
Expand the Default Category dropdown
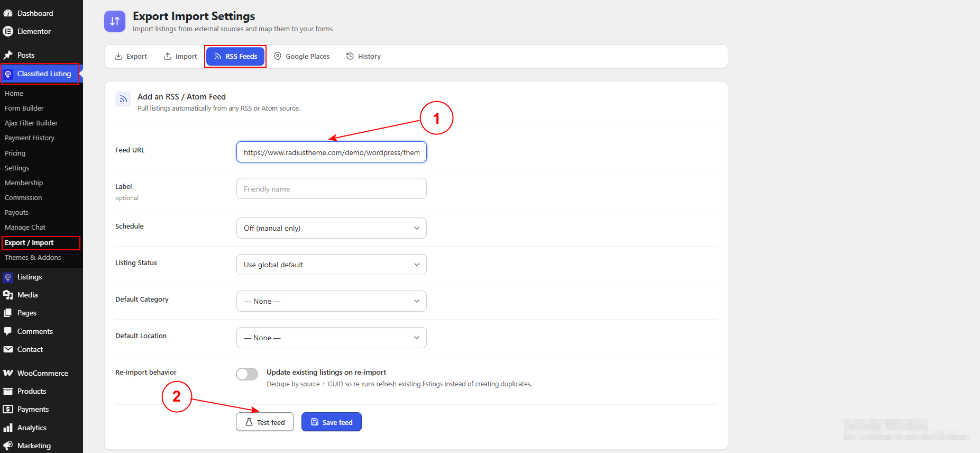tap(332, 301)
